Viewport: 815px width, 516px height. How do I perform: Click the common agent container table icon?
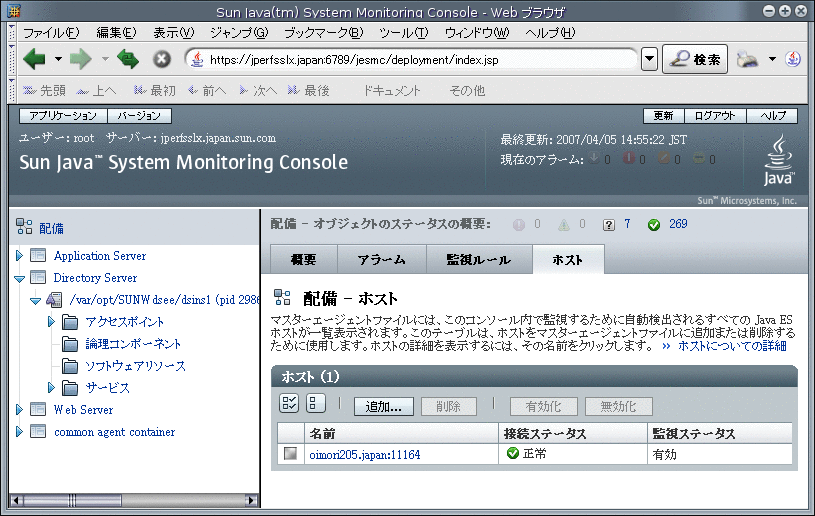tap(38, 431)
